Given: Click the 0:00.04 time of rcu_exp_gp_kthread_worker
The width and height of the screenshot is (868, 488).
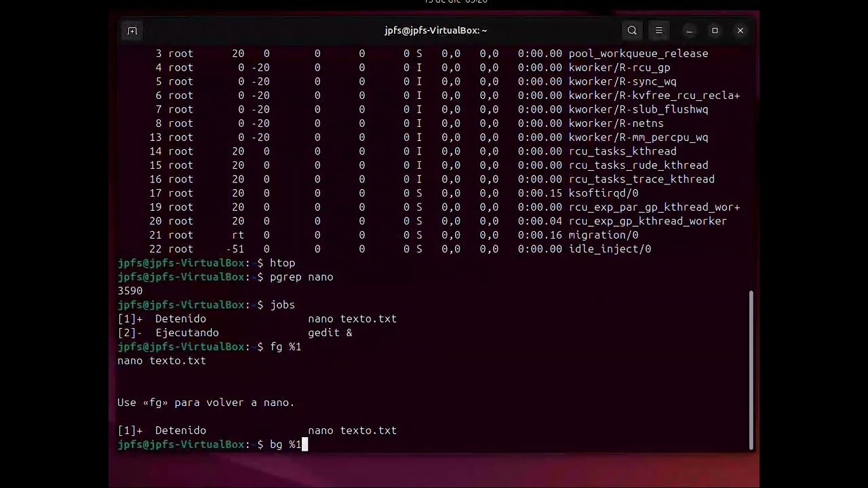Looking at the screenshot, I should tap(540, 221).
